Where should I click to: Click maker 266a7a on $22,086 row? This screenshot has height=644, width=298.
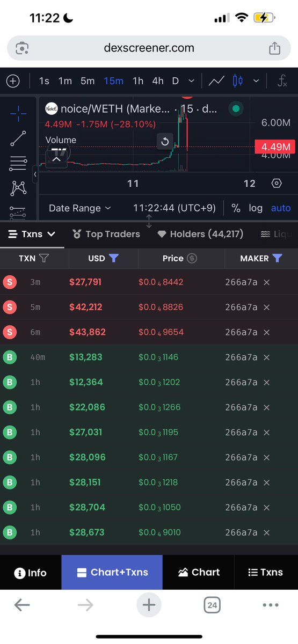point(241,407)
